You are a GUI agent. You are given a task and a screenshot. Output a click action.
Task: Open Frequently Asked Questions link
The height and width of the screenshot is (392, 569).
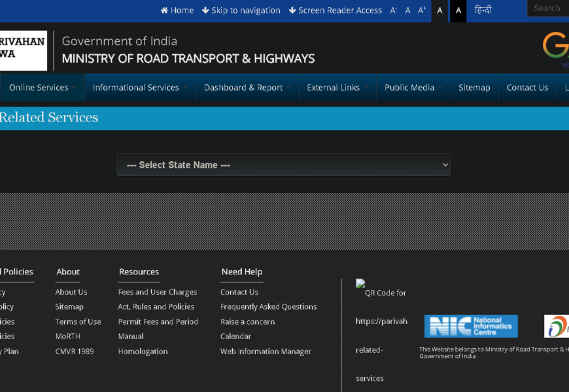coord(268,307)
